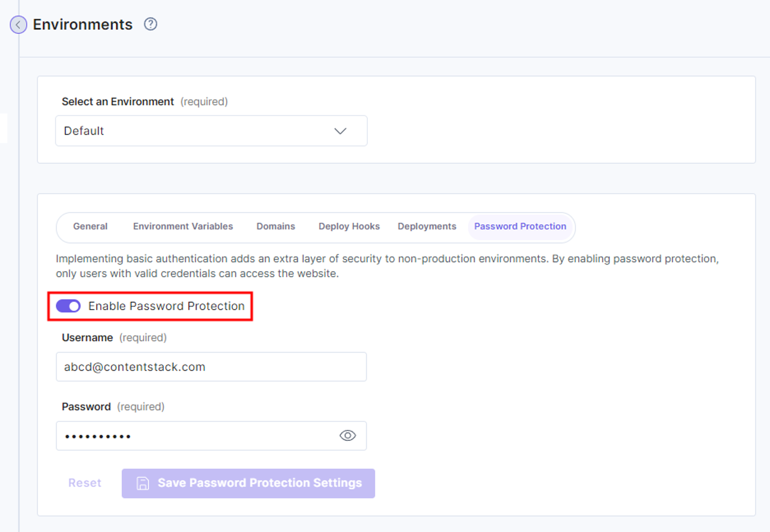Click into the Password field

211,436
